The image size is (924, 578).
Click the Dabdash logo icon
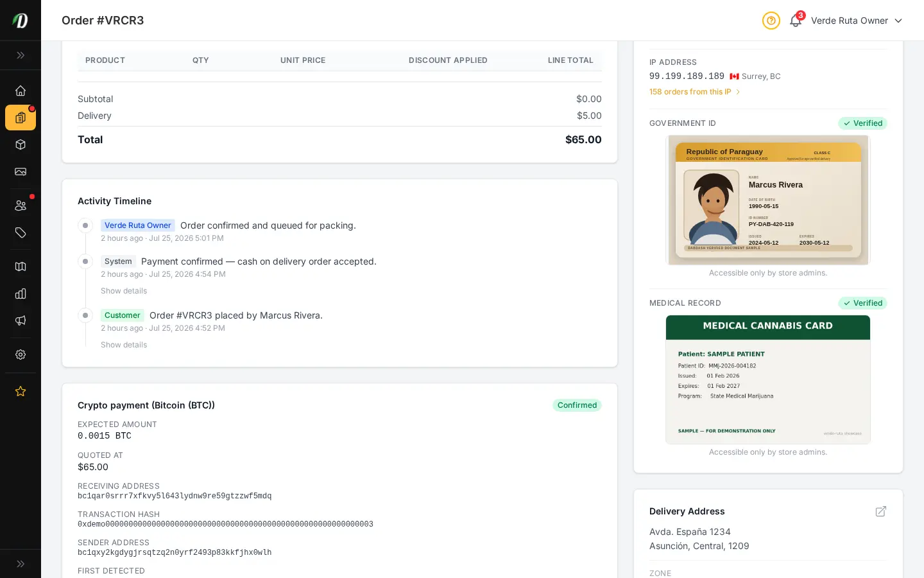(21, 21)
